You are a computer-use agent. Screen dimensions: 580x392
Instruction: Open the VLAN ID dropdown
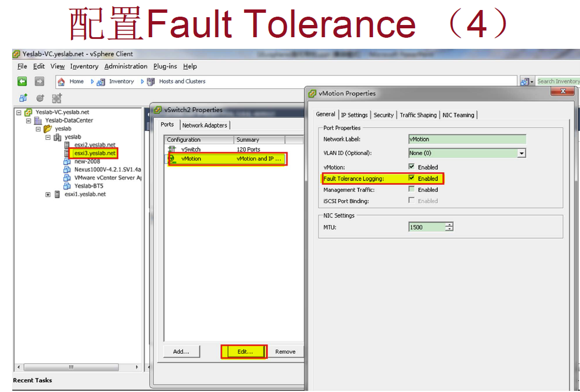tap(521, 153)
